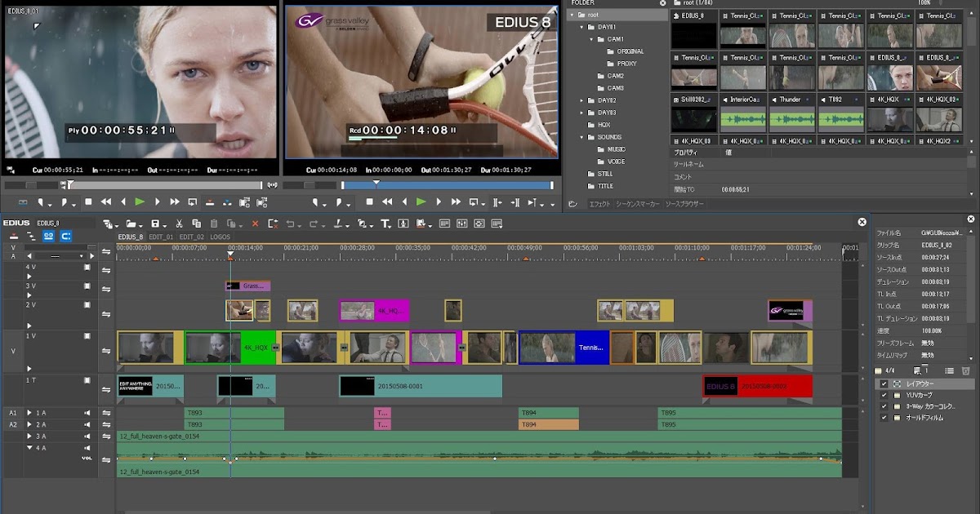Click the Redo arrow icon
This screenshot has width=980, height=514.
click(x=314, y=224)
